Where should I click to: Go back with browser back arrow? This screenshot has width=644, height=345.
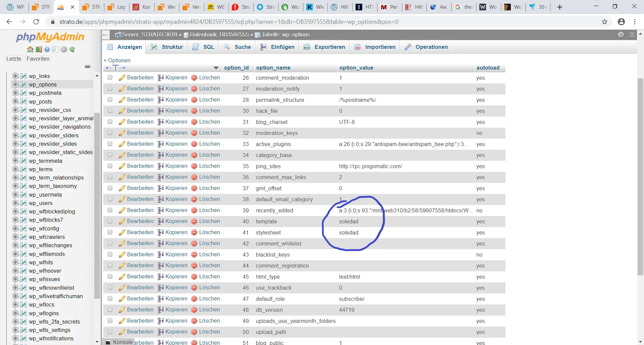pyautogui.click(x=9, y=22)
